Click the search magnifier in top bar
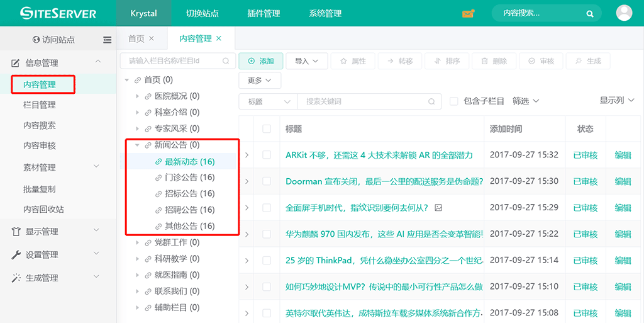This screenshot has width=644, height=323. pos(590,13)
